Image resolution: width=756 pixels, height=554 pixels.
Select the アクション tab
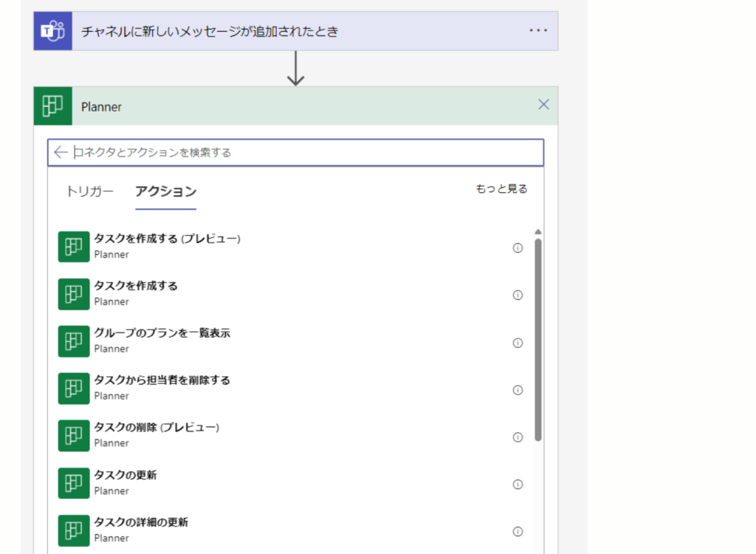(165, 191)
